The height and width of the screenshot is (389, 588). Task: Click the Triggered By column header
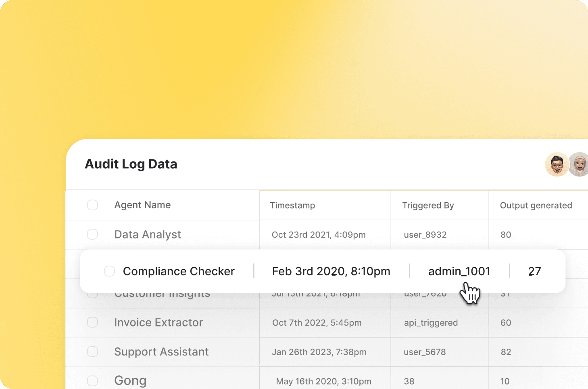point(428,205)
